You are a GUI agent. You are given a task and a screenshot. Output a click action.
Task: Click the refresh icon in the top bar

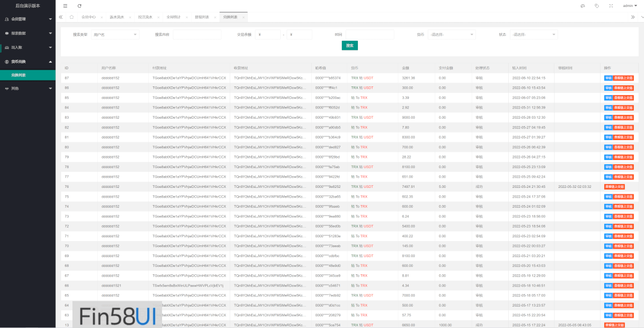pos(79,6)
